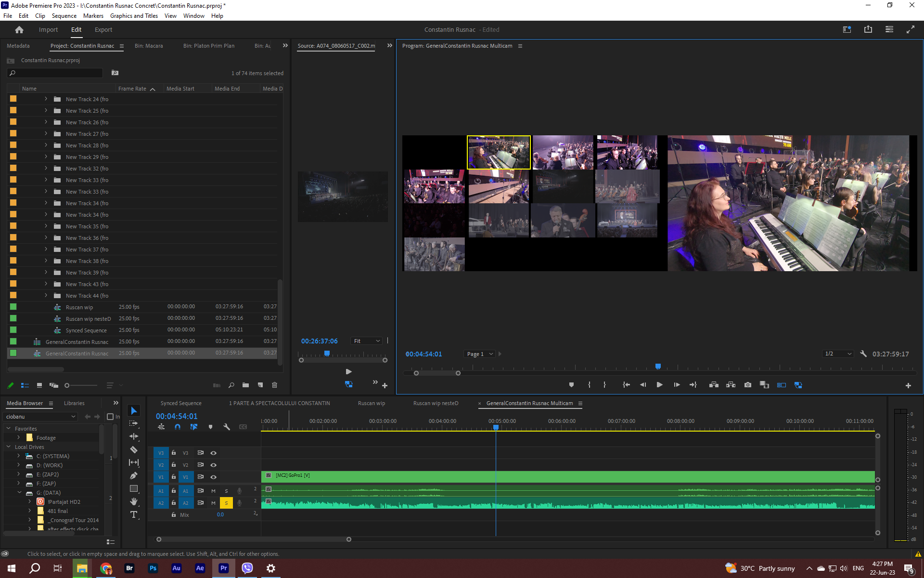Toggle Snap in the timeline

click(177, 427)
